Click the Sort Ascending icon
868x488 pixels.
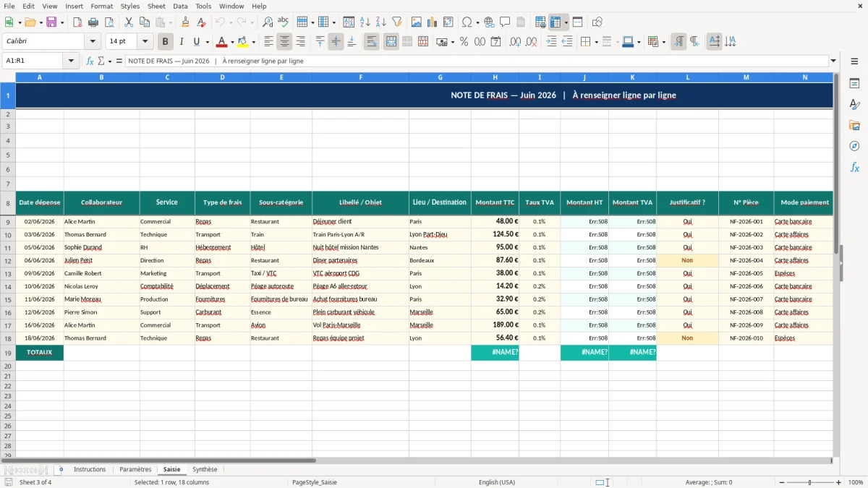click(x=365, y=22)
